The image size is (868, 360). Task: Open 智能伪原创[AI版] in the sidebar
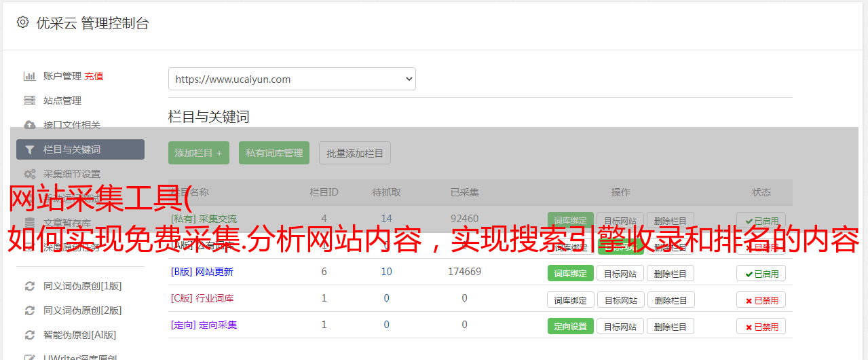80,335
